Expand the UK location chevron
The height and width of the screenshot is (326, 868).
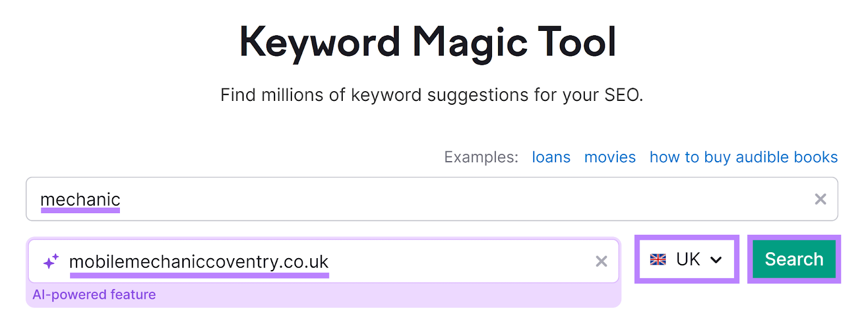717,259
